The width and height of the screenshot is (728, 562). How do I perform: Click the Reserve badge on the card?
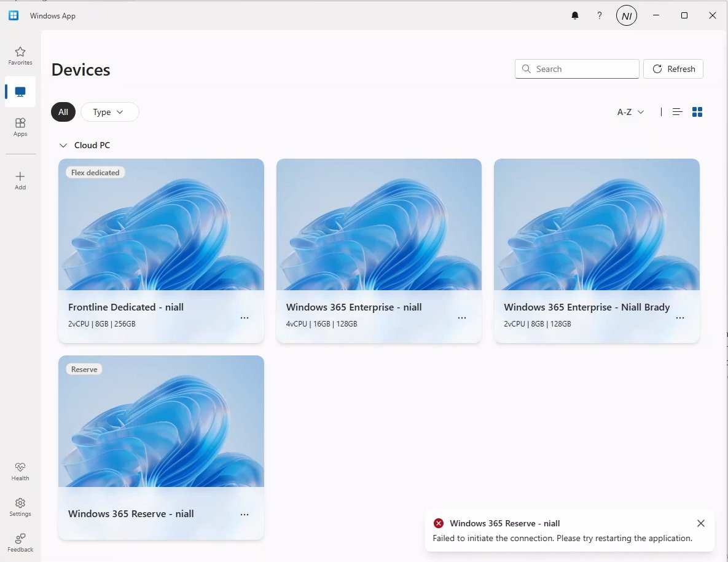[x=84, y=369]
